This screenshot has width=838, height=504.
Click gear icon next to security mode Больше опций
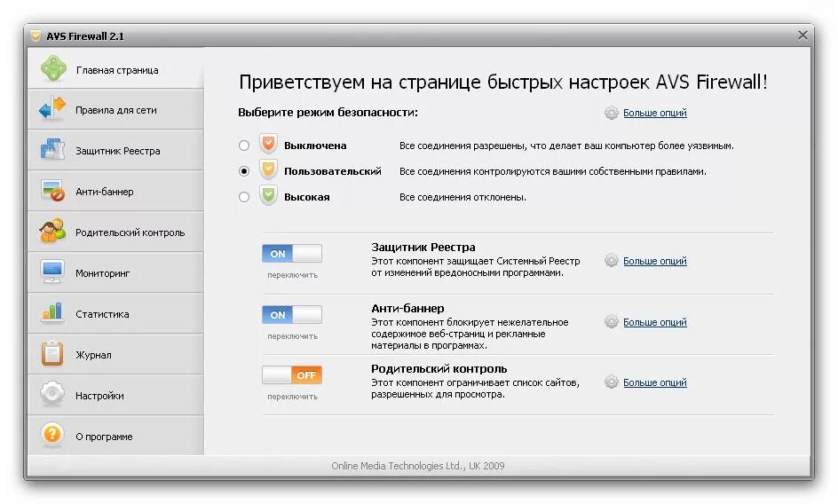(x=612, y=113)
